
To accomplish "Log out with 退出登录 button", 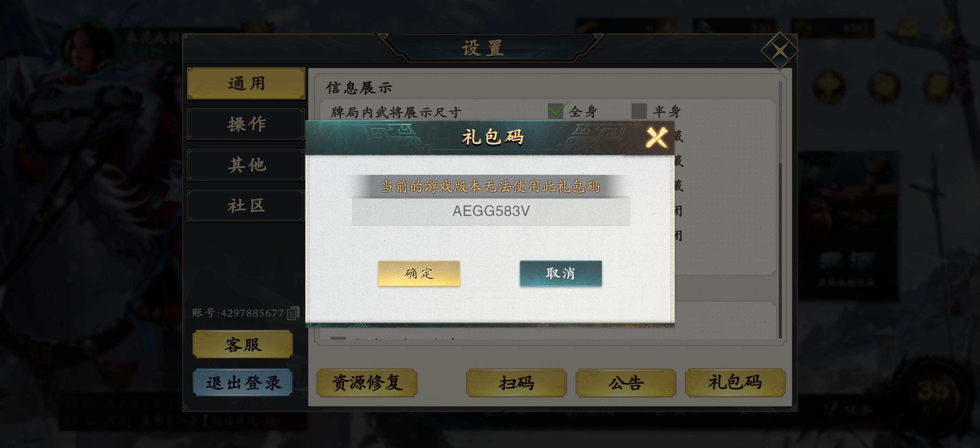I will point(243,383).
